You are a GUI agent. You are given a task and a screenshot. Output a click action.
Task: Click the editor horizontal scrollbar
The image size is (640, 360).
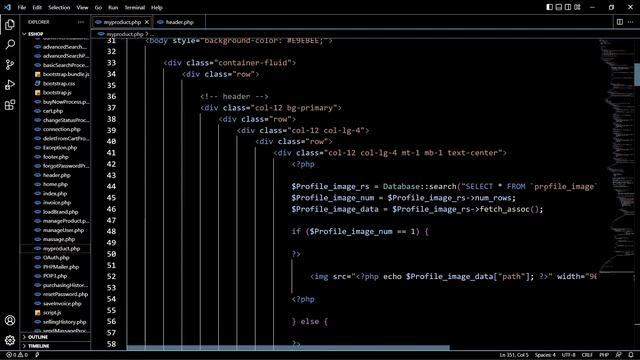[x=288, y=347]
